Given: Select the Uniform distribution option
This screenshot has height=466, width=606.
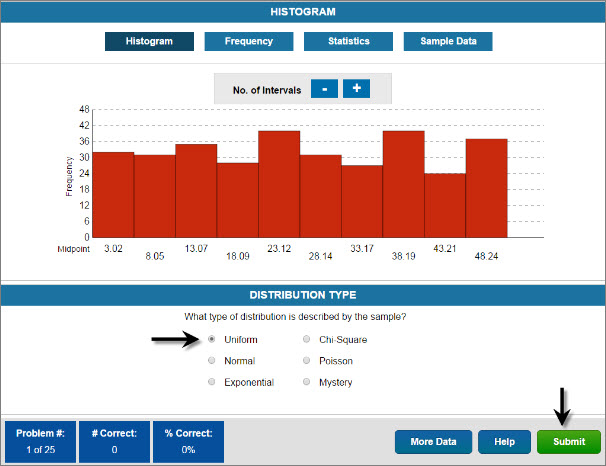Looking at the screenshot, I should (211, 340).
